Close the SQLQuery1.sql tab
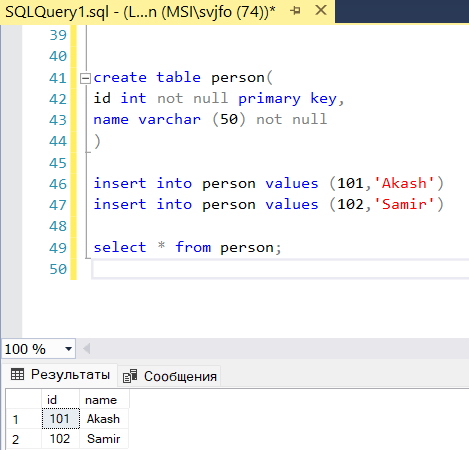This screenshot has height=450, width=469. [x=321, y=11]
